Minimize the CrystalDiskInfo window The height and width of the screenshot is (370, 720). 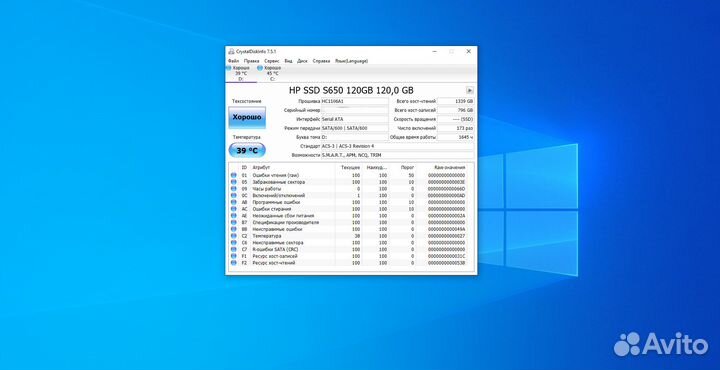434,51
